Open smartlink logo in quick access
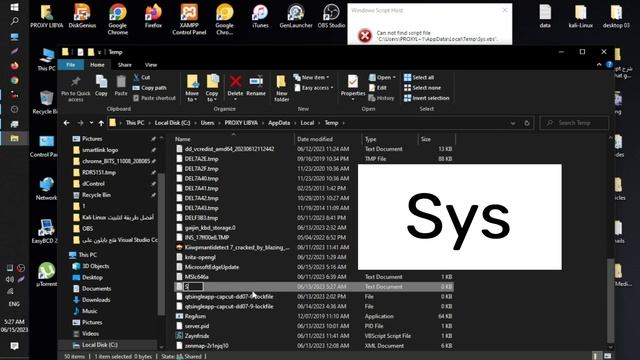The height and width of the screenshot is (360, 640). pos(100,150)
